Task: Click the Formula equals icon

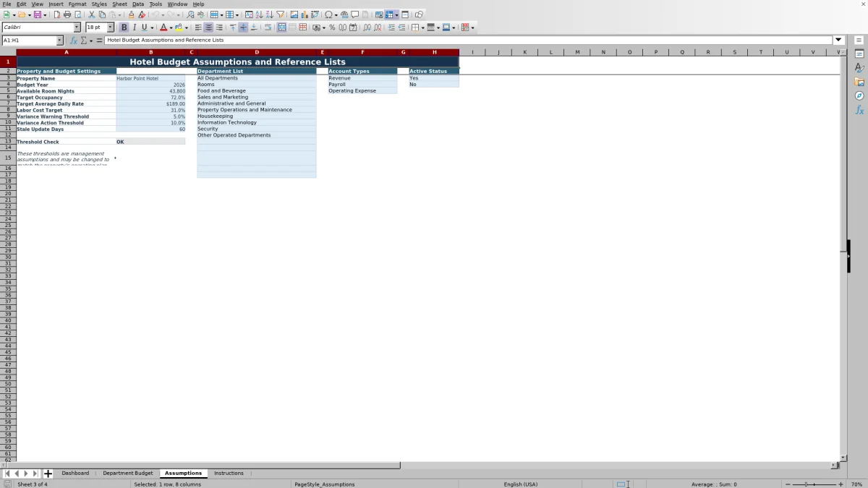Action: click(x=99, y=40)
